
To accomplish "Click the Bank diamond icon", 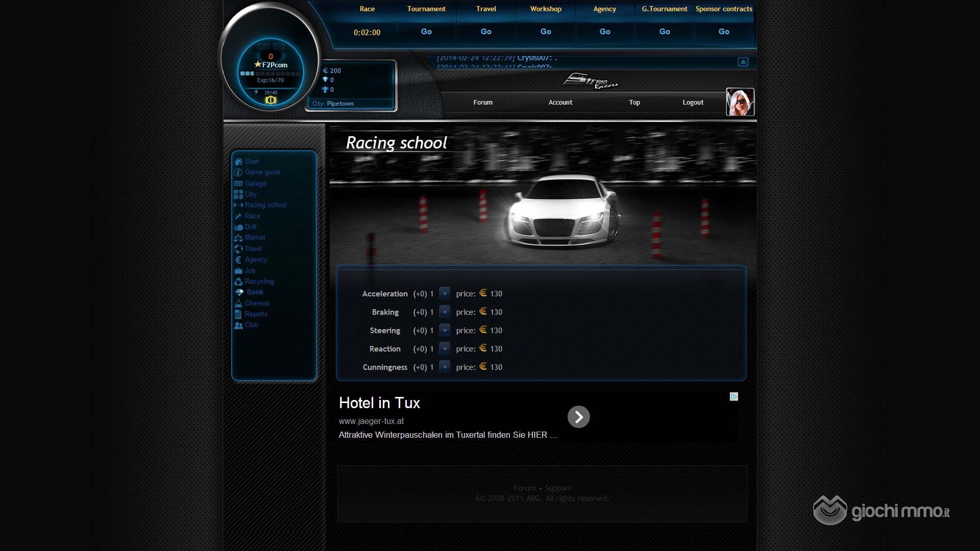I will click(x=239, y=292).
